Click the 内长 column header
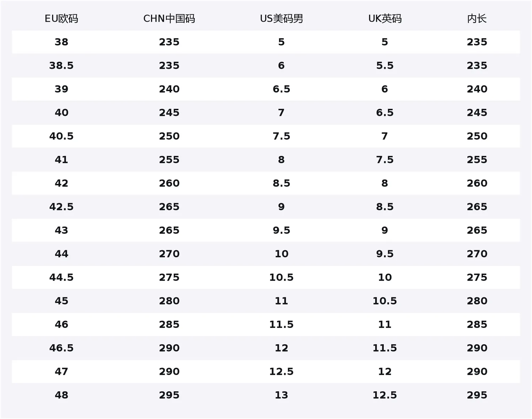 [477, 18]
